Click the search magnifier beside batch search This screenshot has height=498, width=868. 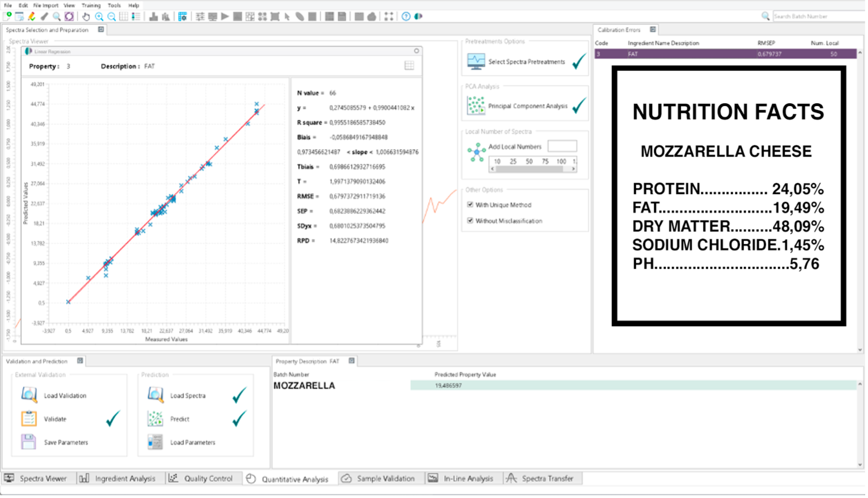(x=765, y=16)
